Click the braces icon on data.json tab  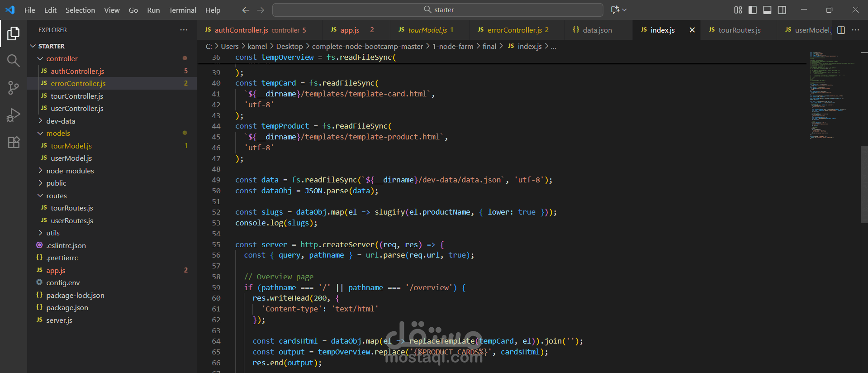point(576,29)
